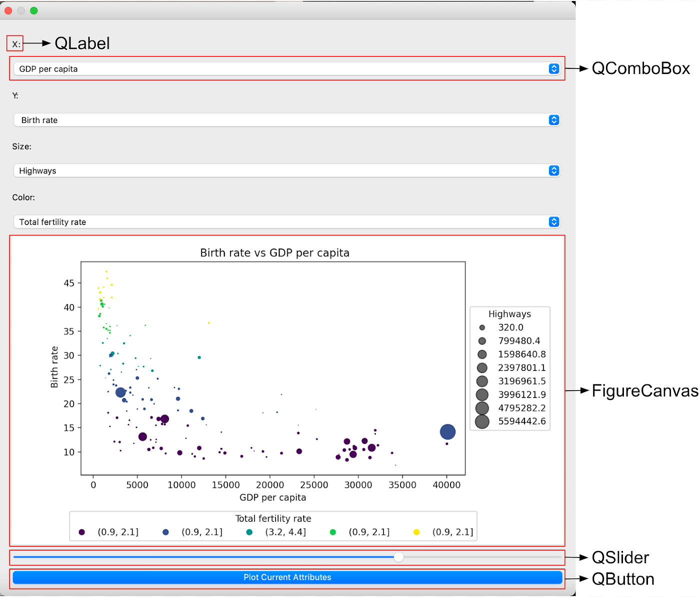Click the yellow fertility rate legend marker
Viewport: 700px width, 597px height.
pyautogui.click(x=415, y=532)
